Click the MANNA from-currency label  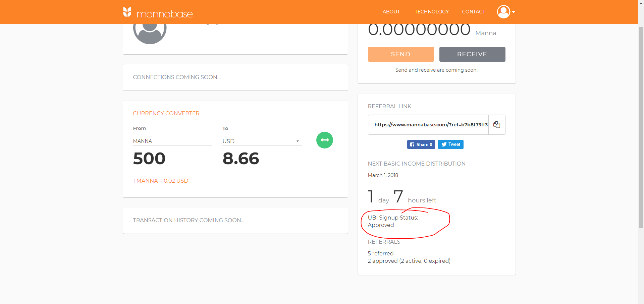(x=143, y=141)
